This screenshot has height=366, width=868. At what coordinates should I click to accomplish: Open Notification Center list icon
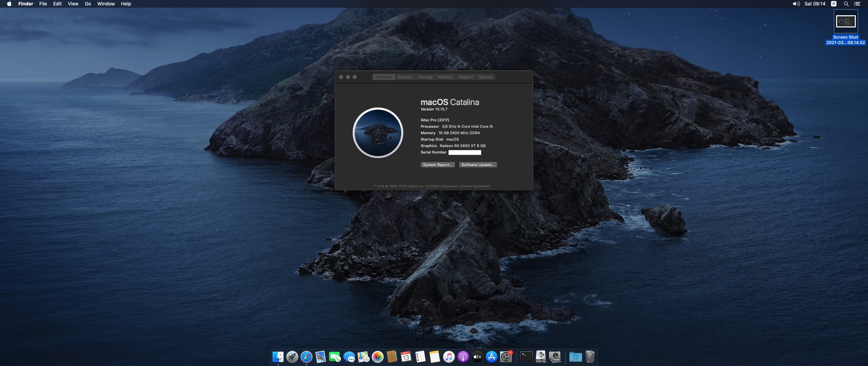[857, 4]
